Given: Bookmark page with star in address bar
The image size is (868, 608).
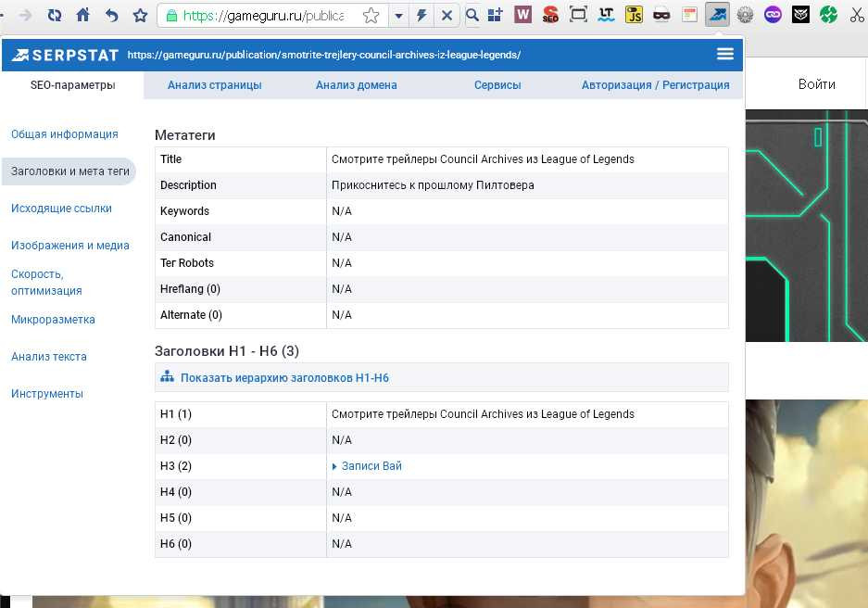Looking at the screenshot, I should pyautogui.click(x=371, y=15).
